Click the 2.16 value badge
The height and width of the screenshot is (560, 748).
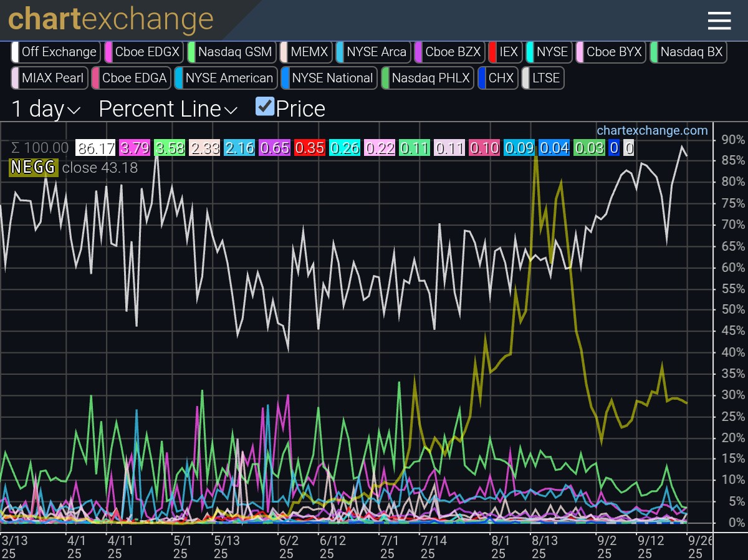[x=238, y=148]
